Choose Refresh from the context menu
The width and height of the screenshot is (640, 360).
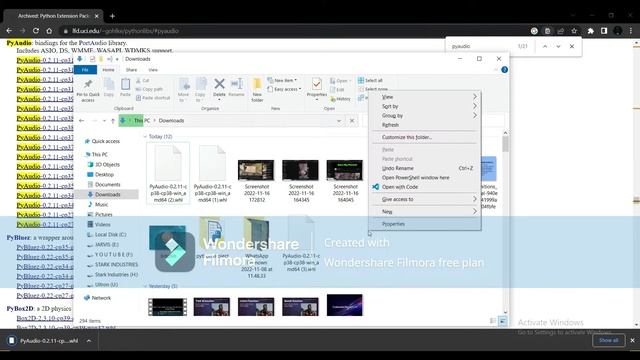[x=424, y=125]
